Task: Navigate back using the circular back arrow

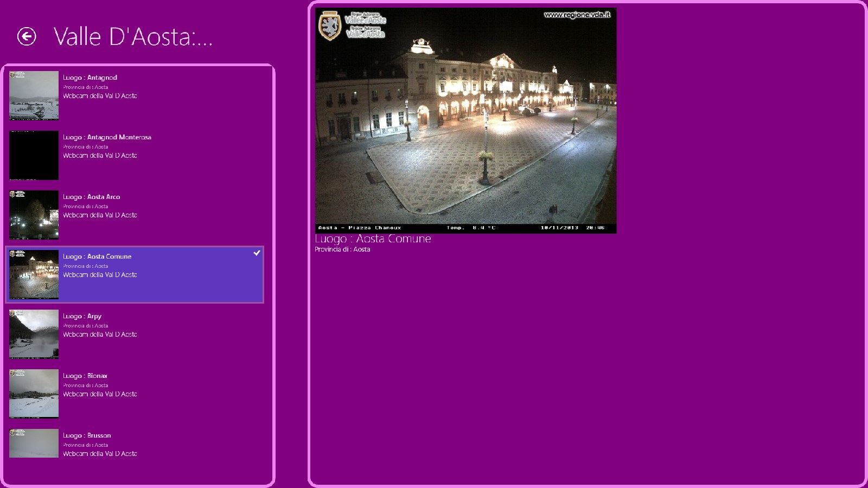Action: 27,37
